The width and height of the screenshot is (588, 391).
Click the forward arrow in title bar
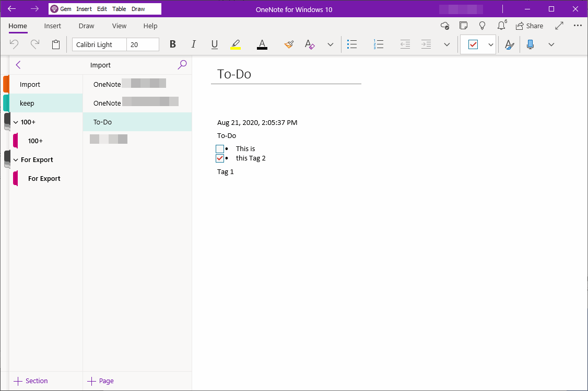[x=34, y=9]
